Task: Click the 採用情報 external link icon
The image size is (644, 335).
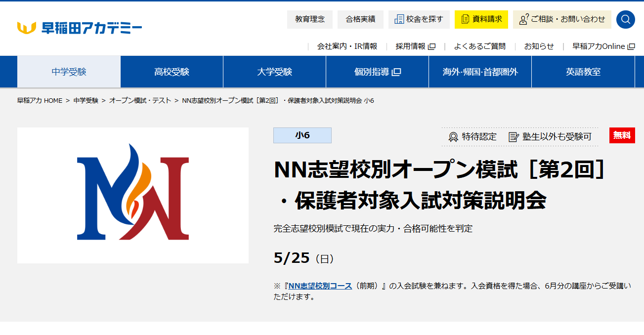Action: pyautogui.click(x=431, y=45)
